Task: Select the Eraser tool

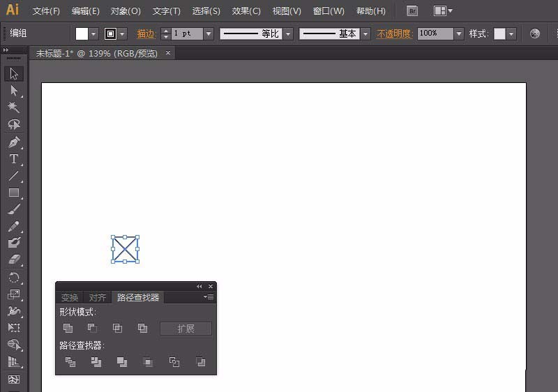Action: pyautogui.click(x=14, y=259)
